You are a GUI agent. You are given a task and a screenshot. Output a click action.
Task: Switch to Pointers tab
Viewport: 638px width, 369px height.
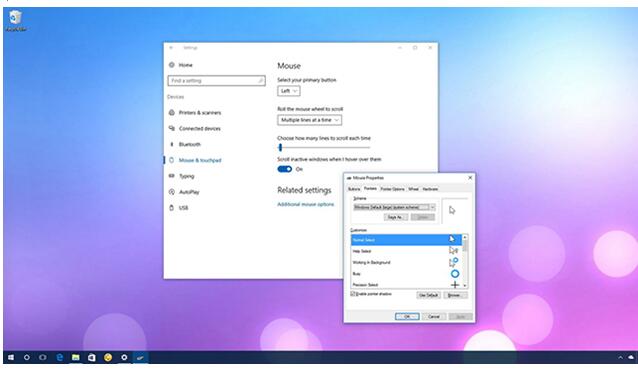[x=370, y=188]
